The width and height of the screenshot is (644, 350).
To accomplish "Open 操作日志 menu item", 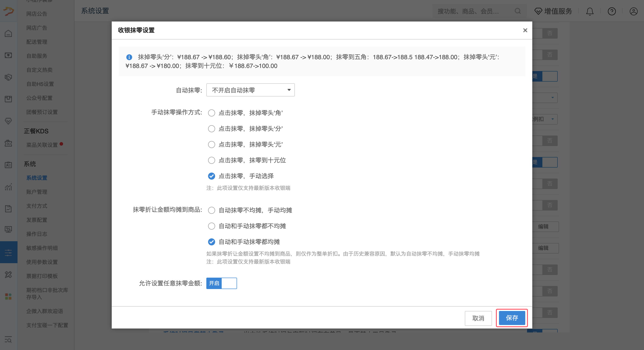I will [x=37, y=234].
